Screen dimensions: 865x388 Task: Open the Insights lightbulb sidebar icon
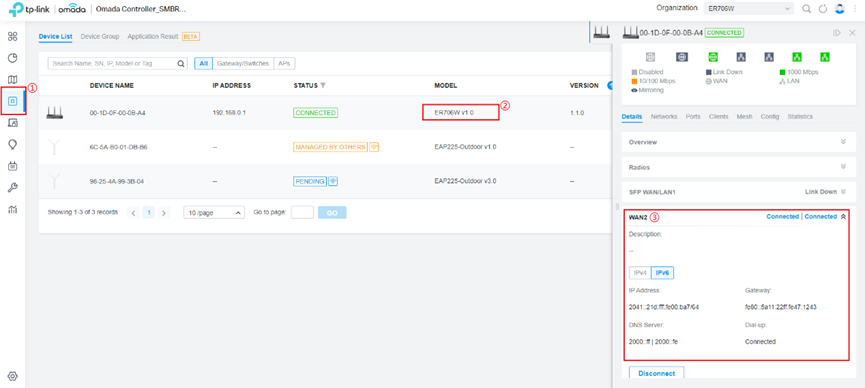point(13,144)
